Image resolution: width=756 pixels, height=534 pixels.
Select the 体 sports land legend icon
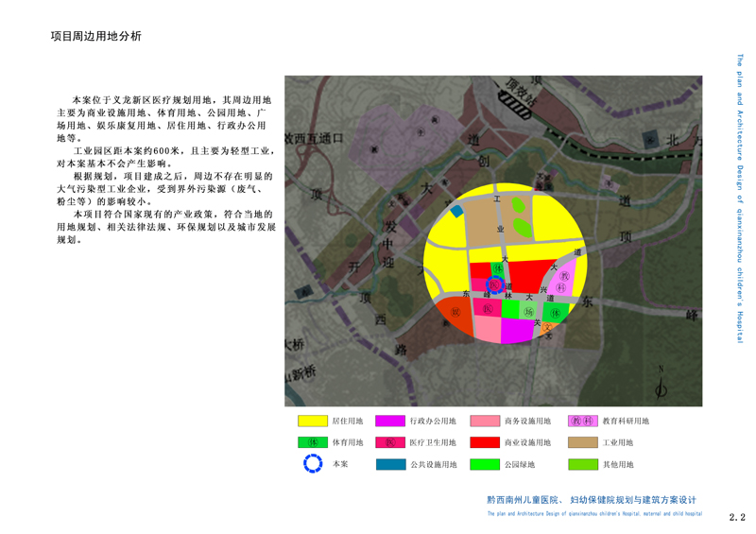coord(313,442)
